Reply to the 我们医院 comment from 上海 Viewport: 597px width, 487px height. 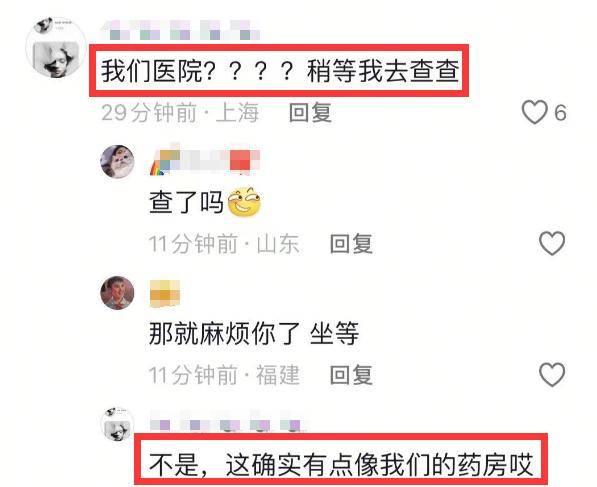coord(310,113)
